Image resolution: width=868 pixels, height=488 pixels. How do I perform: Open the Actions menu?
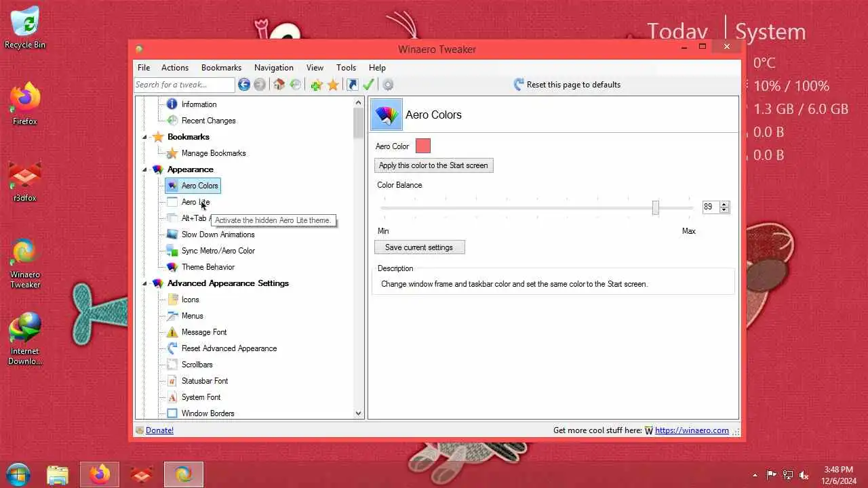click(175, 68)
